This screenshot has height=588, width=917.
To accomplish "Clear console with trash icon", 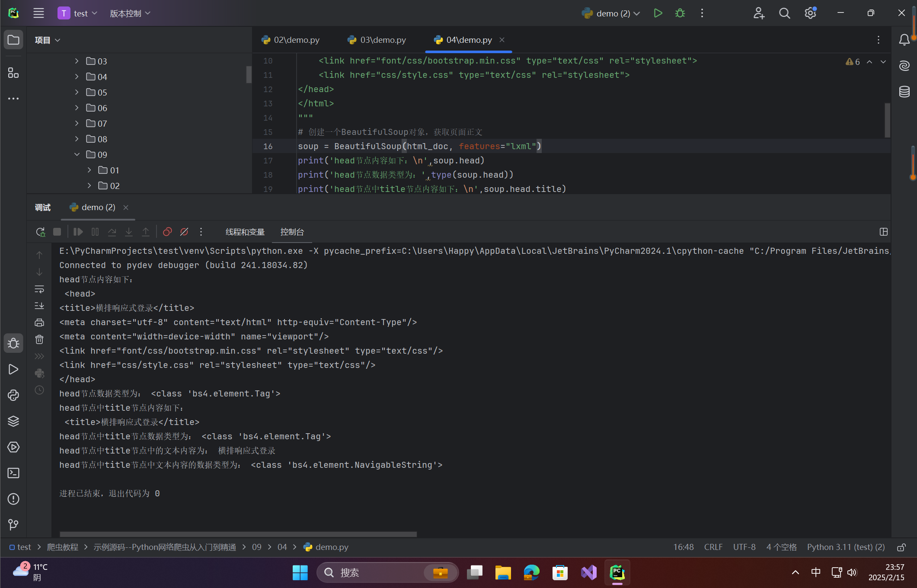I will pos(39,339).
